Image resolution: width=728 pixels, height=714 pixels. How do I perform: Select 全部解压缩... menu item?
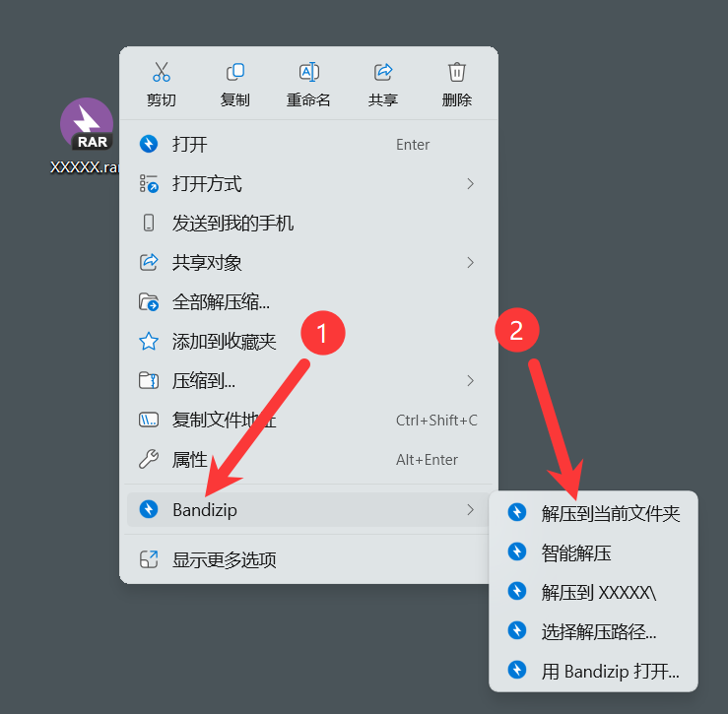click(307, 302)
